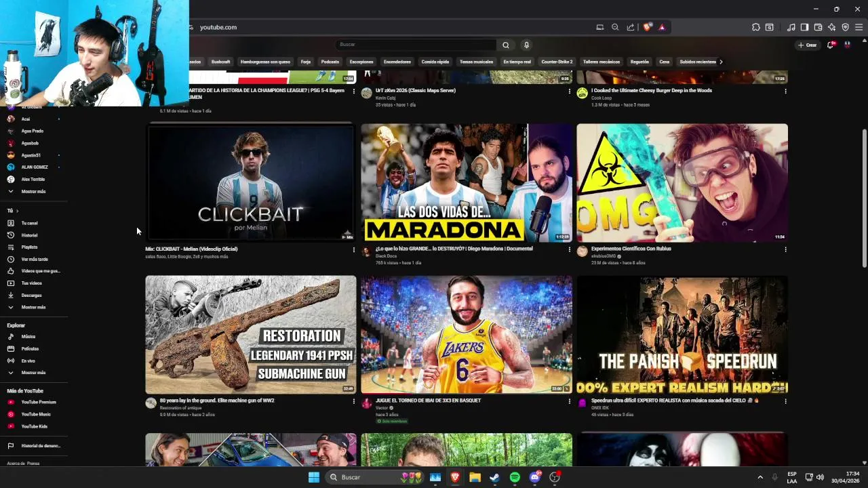The height and width of the screenshot is (488, 868).
Task: Select the Podcasts filter chip
Action: click(x=330, y=62)
